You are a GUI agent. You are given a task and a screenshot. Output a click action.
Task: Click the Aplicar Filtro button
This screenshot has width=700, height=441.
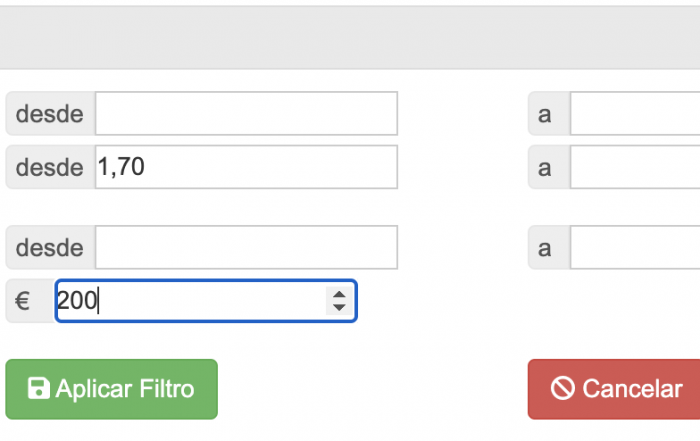[111, 389]
